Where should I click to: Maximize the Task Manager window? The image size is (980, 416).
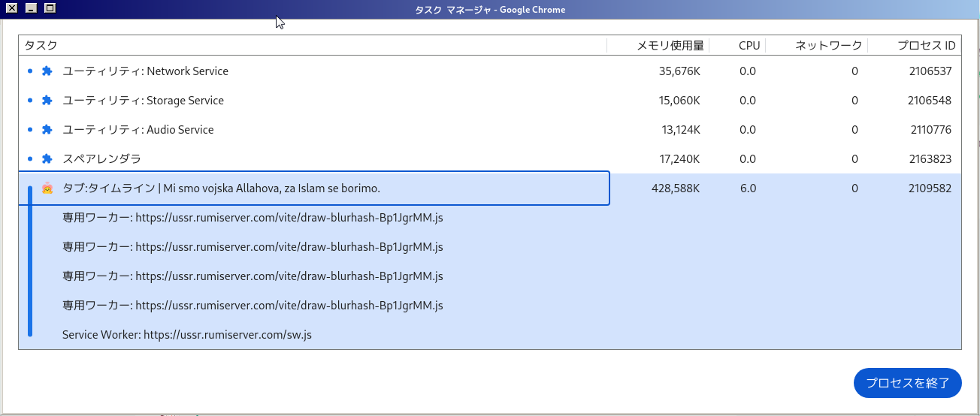(50, 8)
